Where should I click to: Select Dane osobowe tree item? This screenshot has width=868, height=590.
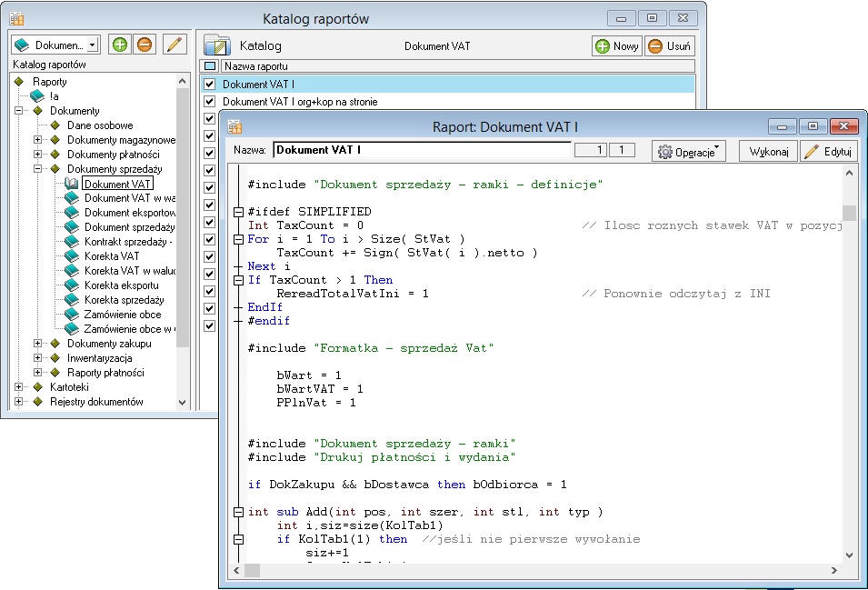coord(100,125)
